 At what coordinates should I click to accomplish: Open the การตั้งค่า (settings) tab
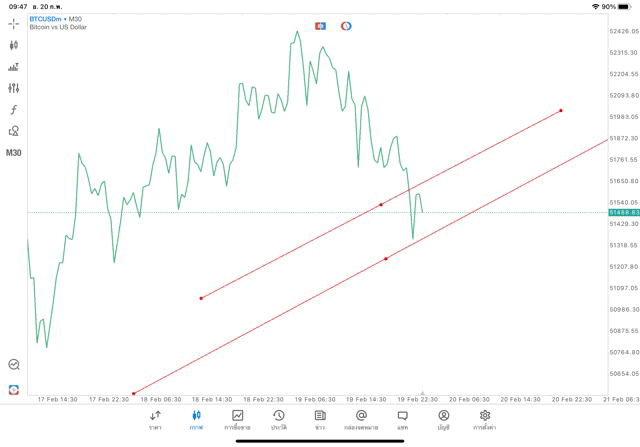tap(485, 419)
